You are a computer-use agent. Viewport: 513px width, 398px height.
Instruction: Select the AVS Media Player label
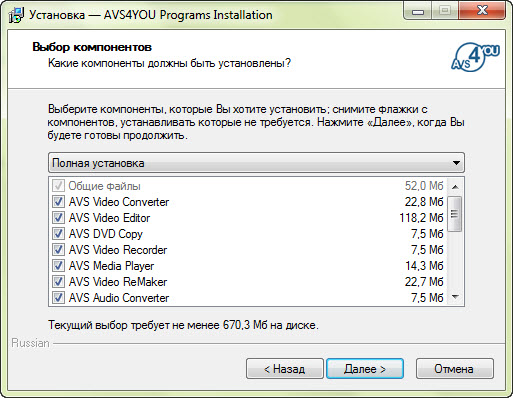click(111, 266)
